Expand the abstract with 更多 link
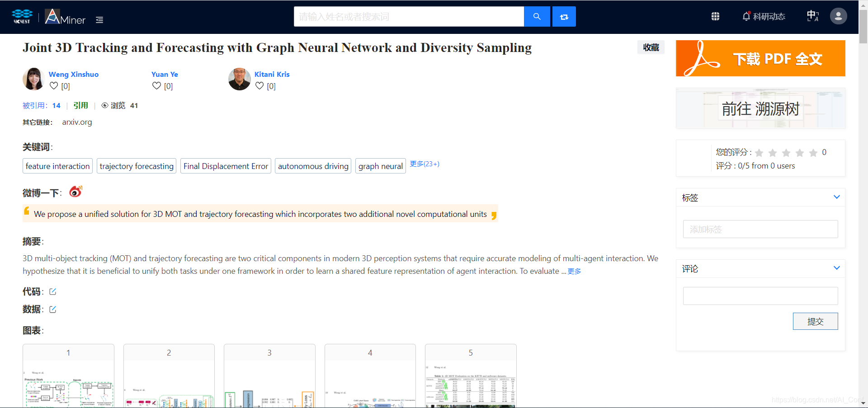 coord(574,271)
